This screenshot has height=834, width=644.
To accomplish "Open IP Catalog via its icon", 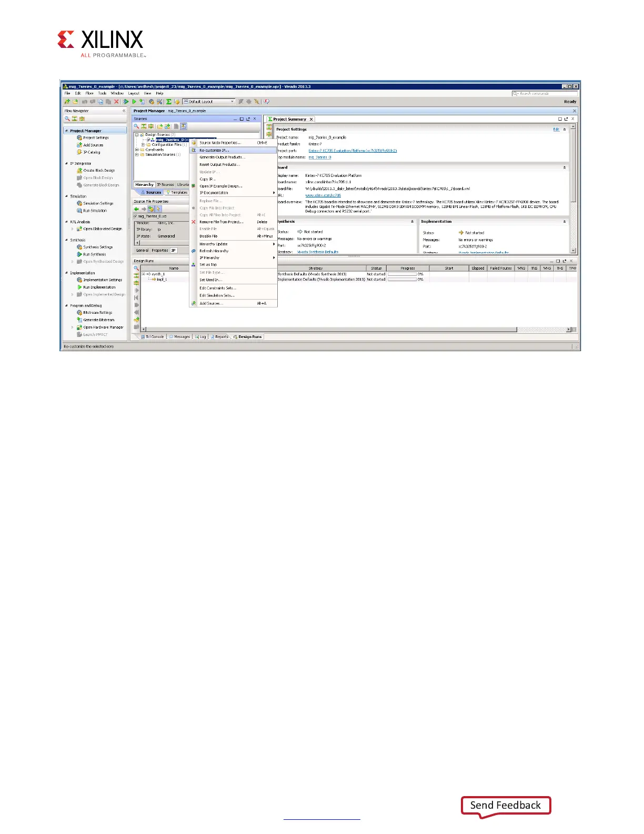I will pos(79,152).
